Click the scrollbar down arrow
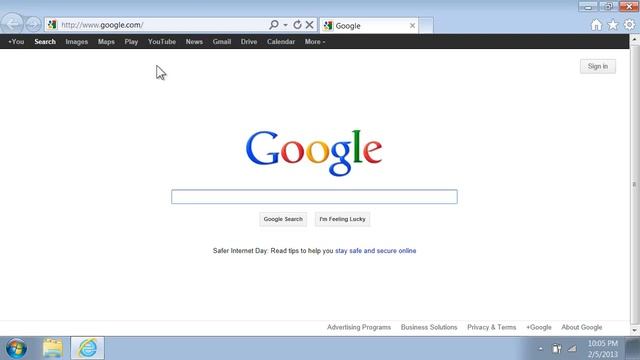 634,331
